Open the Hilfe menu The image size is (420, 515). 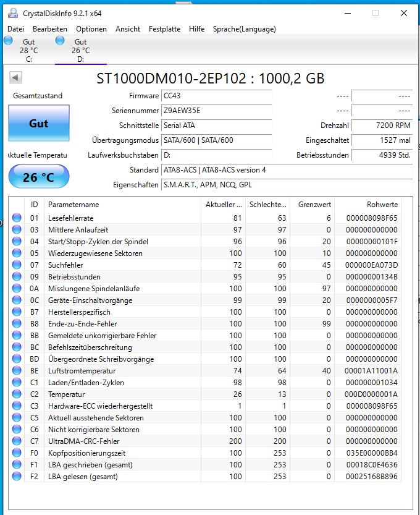click(196, 29)
